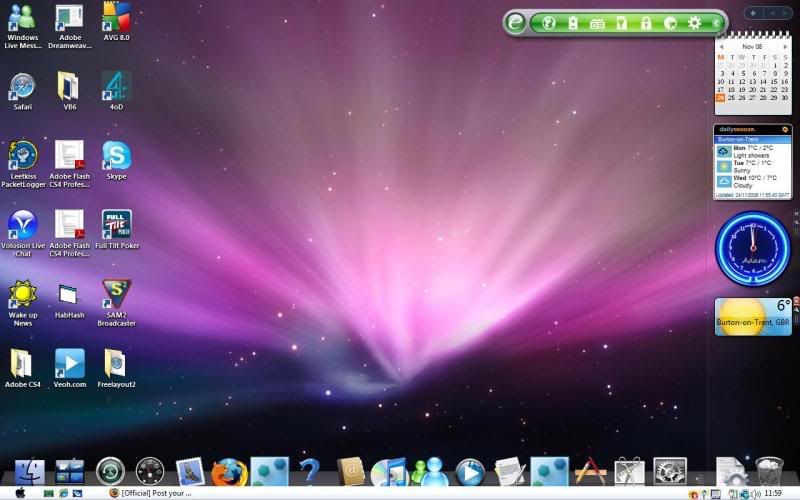Screen dimensions: 800x500
Task: Go to next month in calendar gadget
Action: point(787,46)
